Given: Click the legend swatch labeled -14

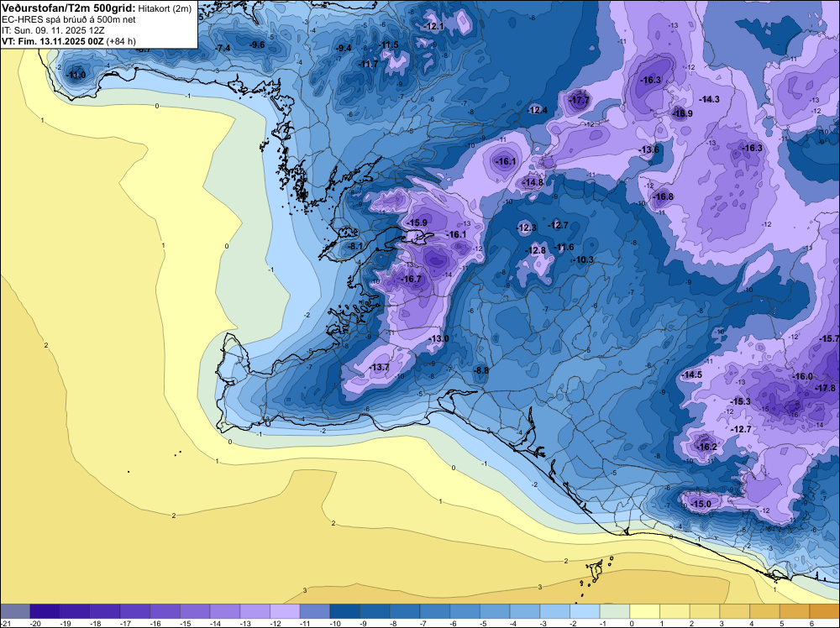Looking at the screenshot, I should (x=225, y=611).
